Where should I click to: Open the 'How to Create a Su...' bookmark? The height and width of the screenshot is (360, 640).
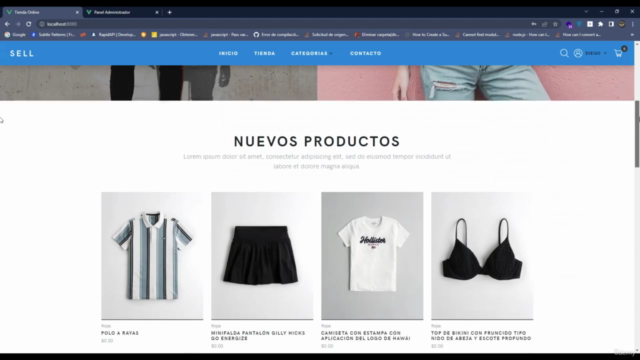(427, 35)
